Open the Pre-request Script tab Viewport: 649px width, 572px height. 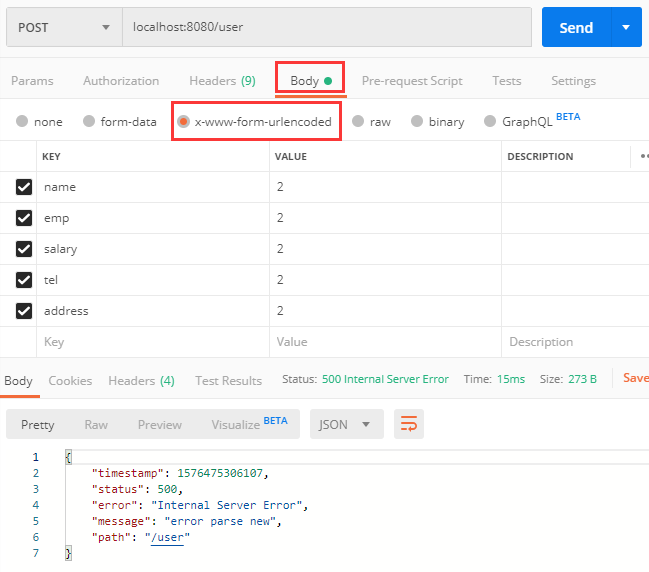tap(412, 81)
